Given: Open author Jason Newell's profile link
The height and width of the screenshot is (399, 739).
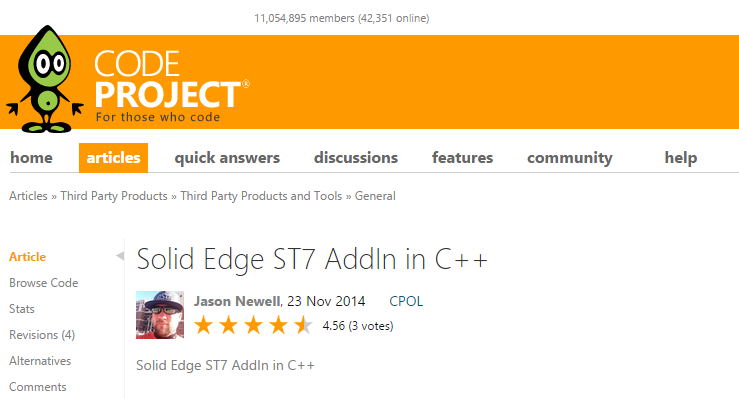Looking at the screenshot, I should tap(238, 301).
